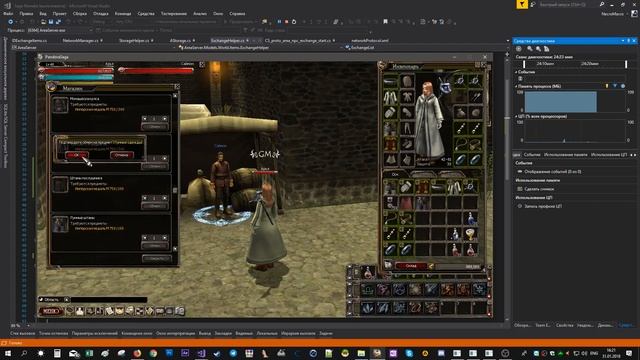Stop debugging with the red stop icon
The width and height of the screenshot is (640, 360).
287,22
